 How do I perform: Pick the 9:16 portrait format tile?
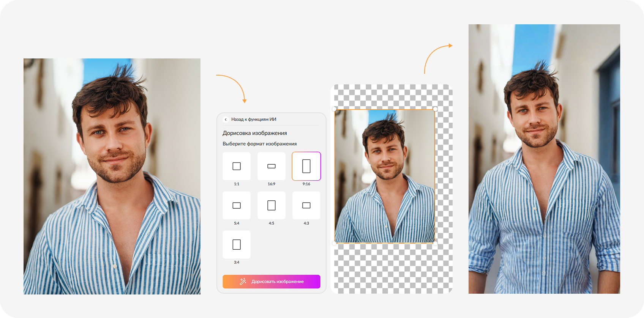click(x=306, y=166)
